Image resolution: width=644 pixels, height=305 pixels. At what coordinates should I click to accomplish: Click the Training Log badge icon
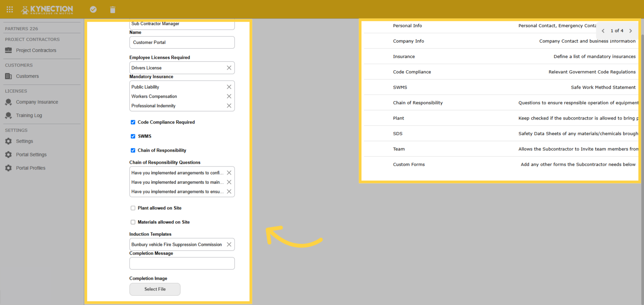click(x=9, y=115)
